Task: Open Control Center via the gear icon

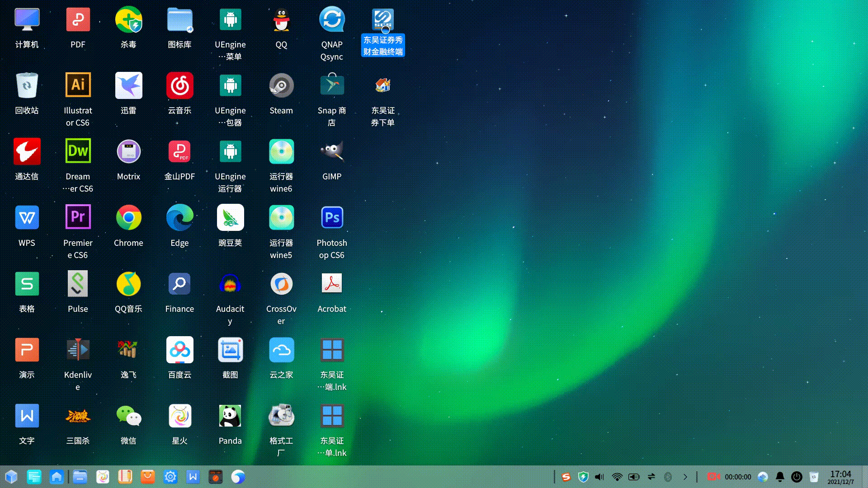Action: (x=170, y=477)
